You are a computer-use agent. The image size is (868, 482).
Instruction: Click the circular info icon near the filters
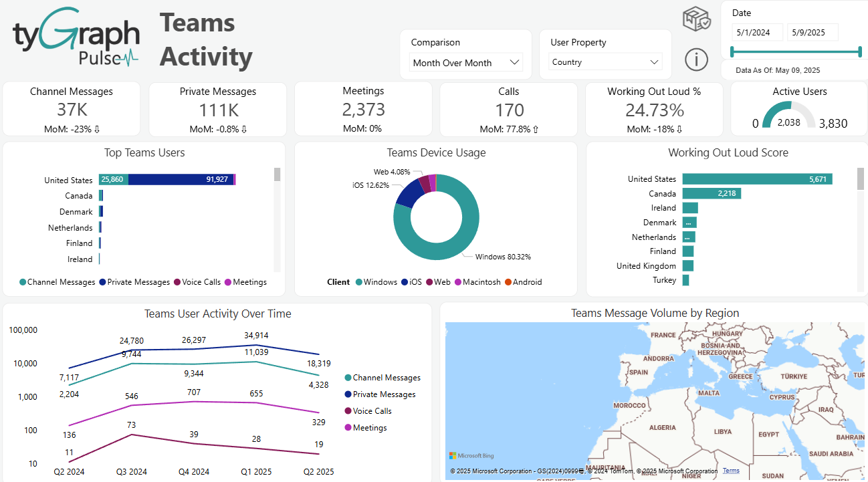pos(696,59)
